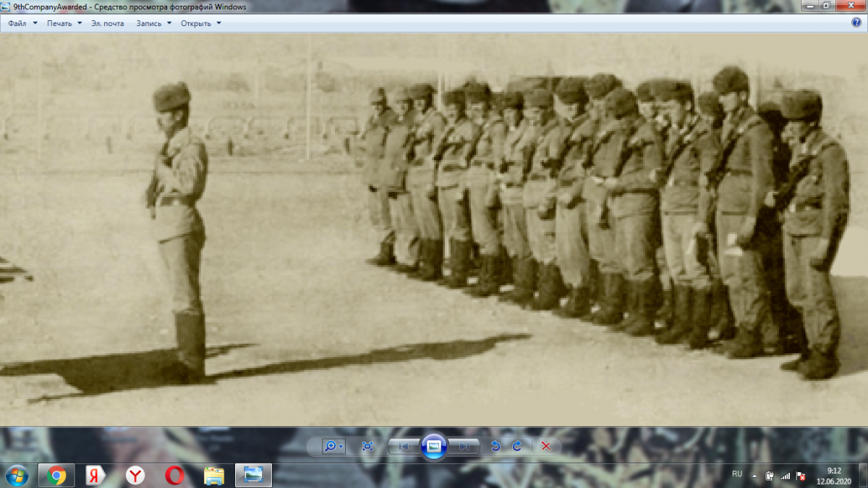Image resolution: width=868 pixels, height=488 pixels.
Task: Open the Windows Start menu
Action: [17, 476]
